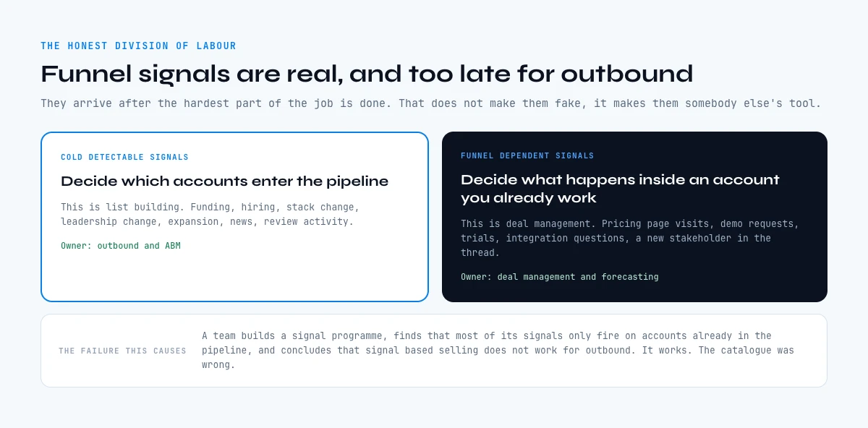The width and height of the screenshot is (868, 428).
Task: Click the 'Cold Detectable Signals' label
Action: (x=124, y=157)
